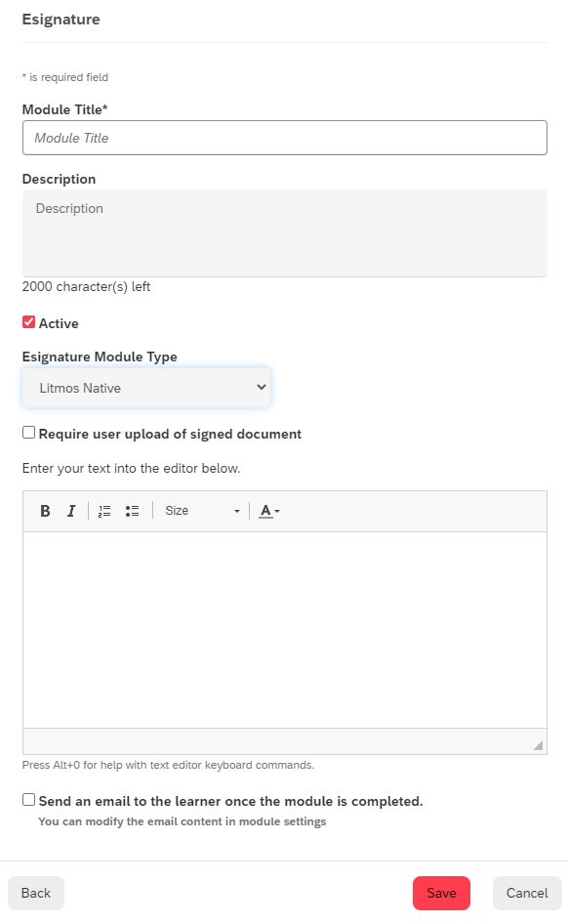Screen dimensions: 568x924
Task: Check Send an email to the learner
Action: click(x=29, y=800)
